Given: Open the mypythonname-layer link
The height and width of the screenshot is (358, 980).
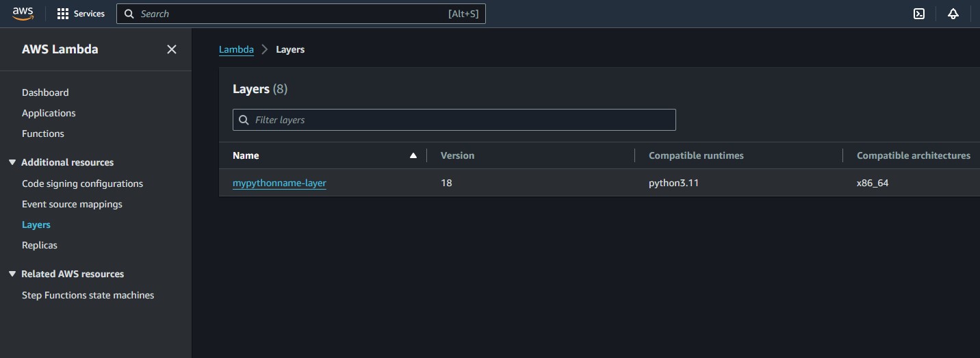Looking at the screenshot, I should coord(279,183).
